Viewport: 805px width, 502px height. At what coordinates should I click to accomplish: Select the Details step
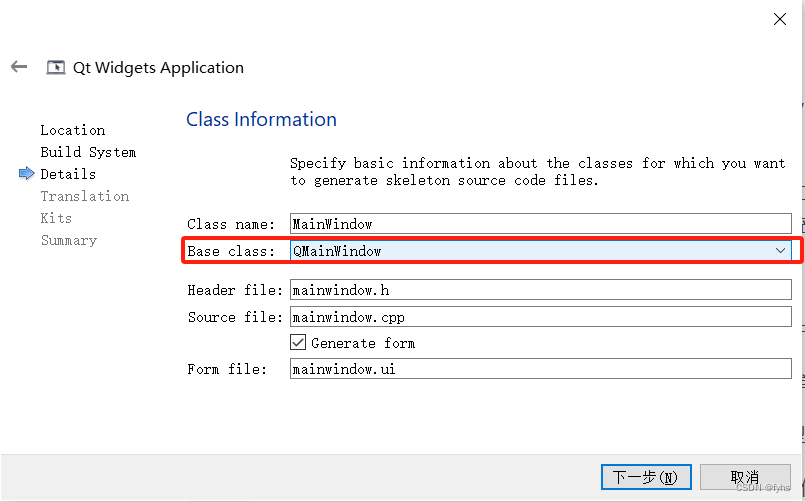(68, 174)
